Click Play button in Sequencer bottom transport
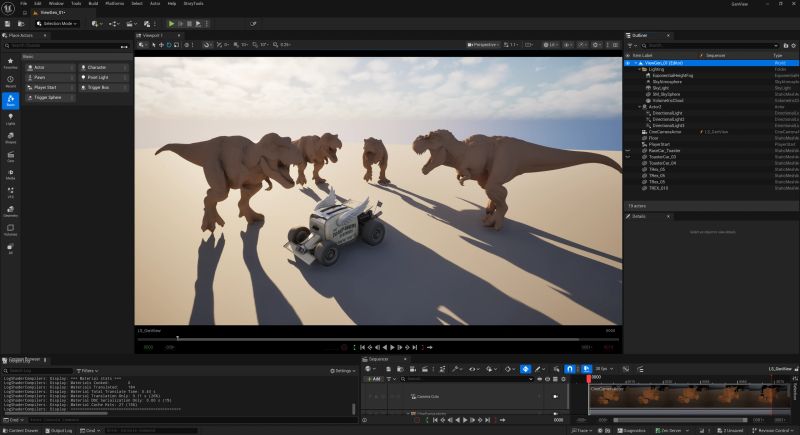The width and height of the screenshot is (800, 435). coord(465,420)
